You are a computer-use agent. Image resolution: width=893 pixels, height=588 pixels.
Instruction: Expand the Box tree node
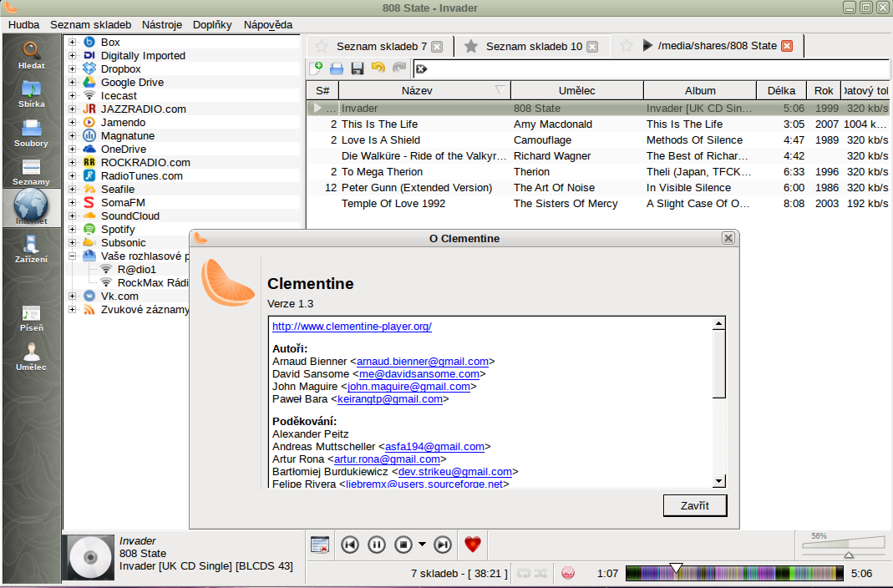[73, 42]
